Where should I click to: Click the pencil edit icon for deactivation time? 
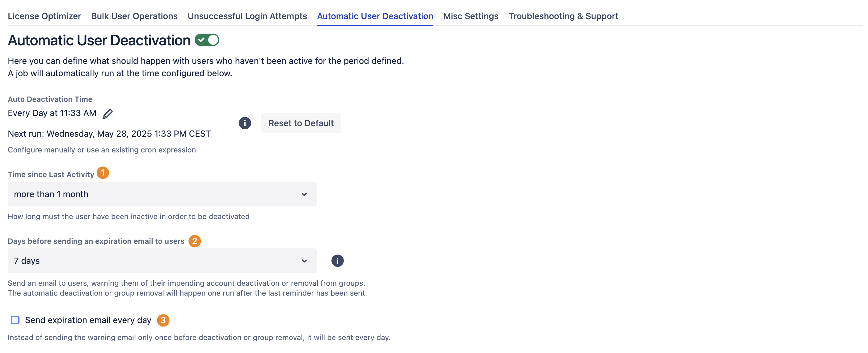tap(107, 114)
